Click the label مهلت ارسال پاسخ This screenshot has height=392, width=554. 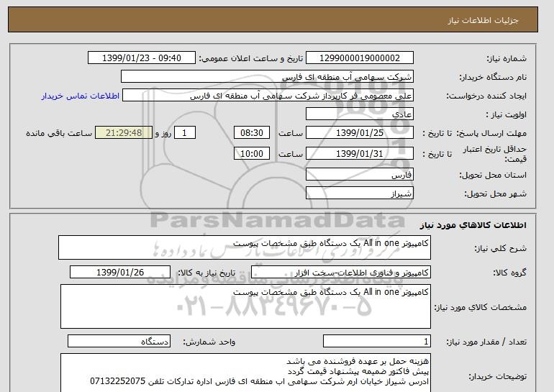point(491,133)
